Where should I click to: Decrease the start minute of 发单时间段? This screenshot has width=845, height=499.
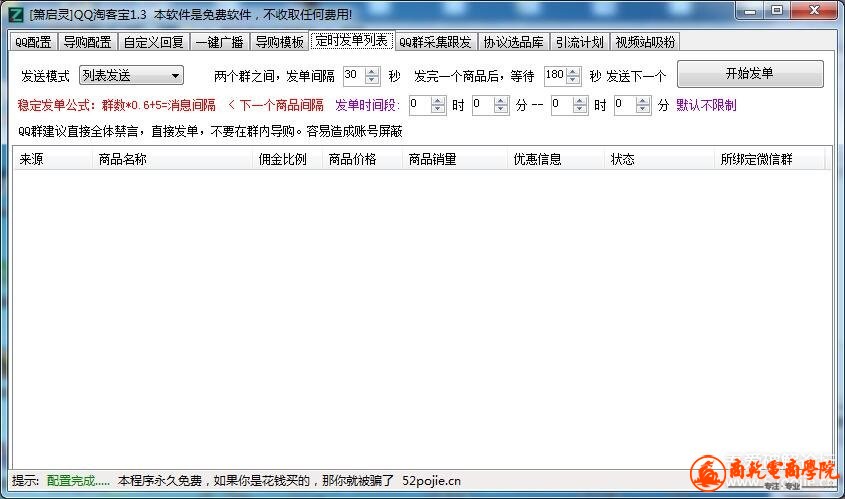[x=501, y=109]
